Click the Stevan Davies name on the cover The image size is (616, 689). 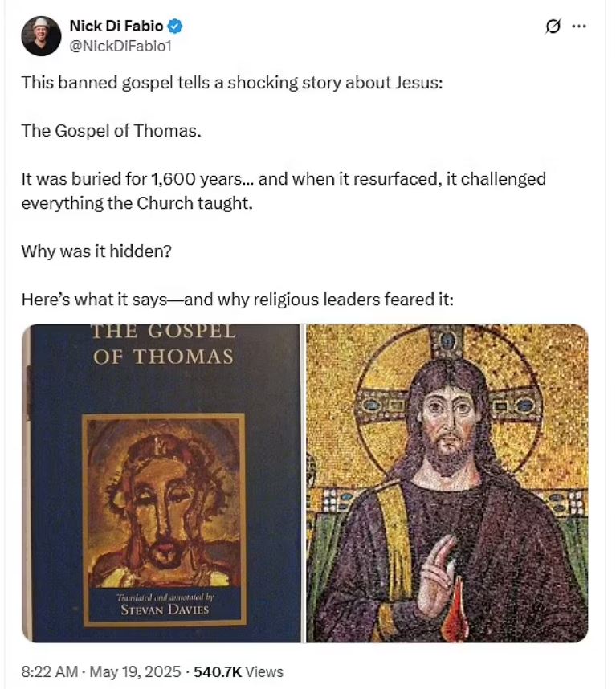click(165, 609)
